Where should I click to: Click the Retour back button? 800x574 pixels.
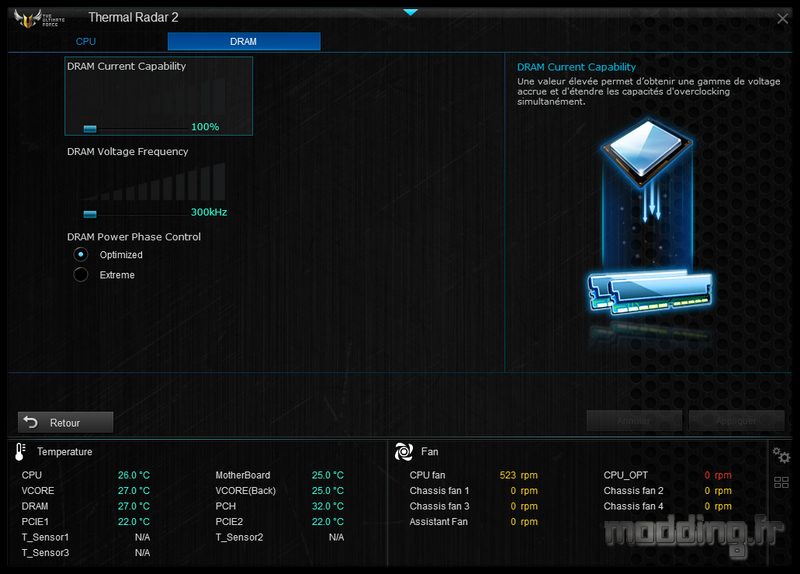[x=65, y=422]
